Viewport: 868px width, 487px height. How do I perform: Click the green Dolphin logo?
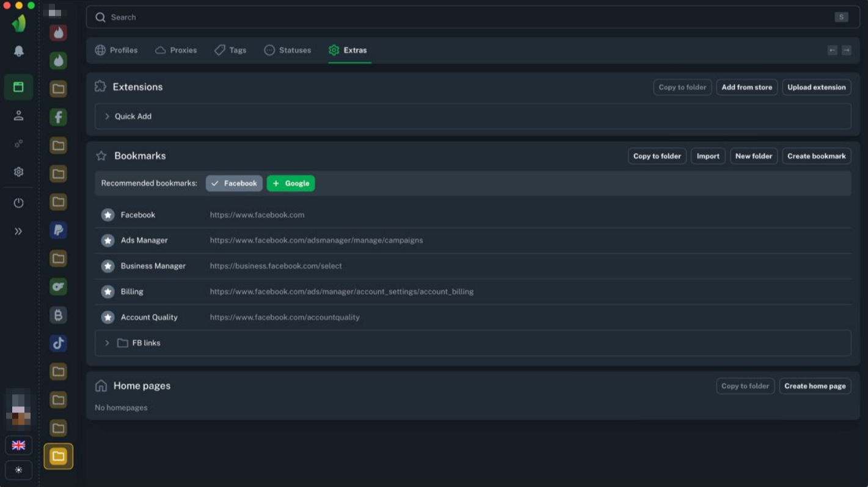pyautogui.click(x=19, y=23)
